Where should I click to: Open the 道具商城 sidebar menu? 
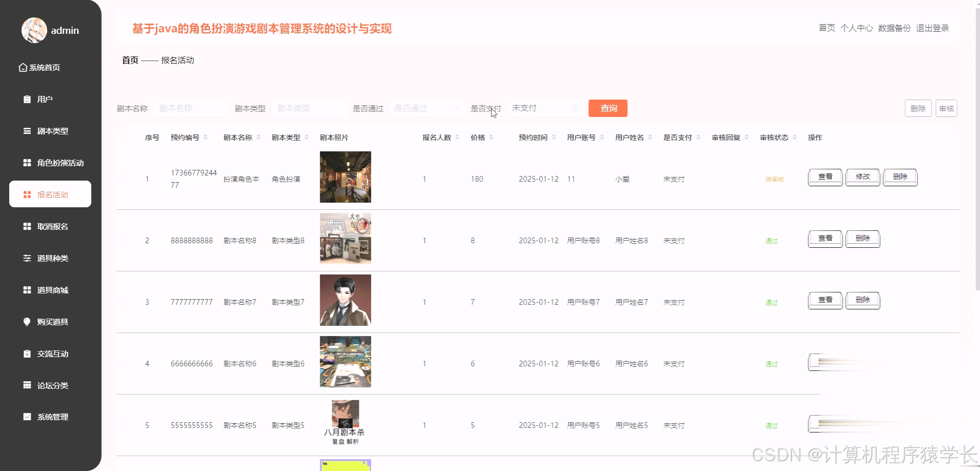tap(50, 290)
